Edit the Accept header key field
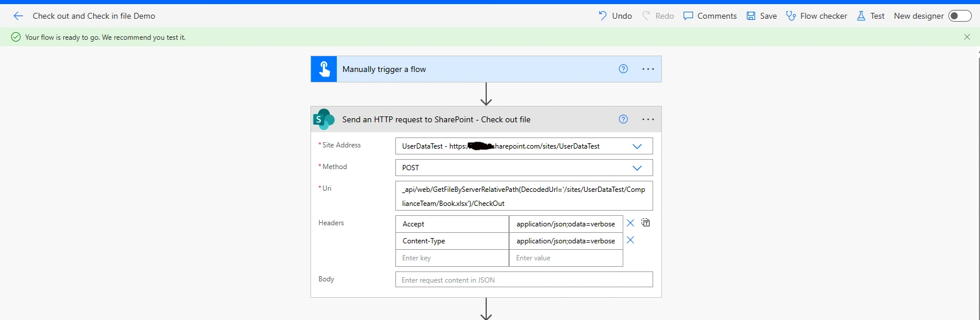 click(x=452, y=224)
